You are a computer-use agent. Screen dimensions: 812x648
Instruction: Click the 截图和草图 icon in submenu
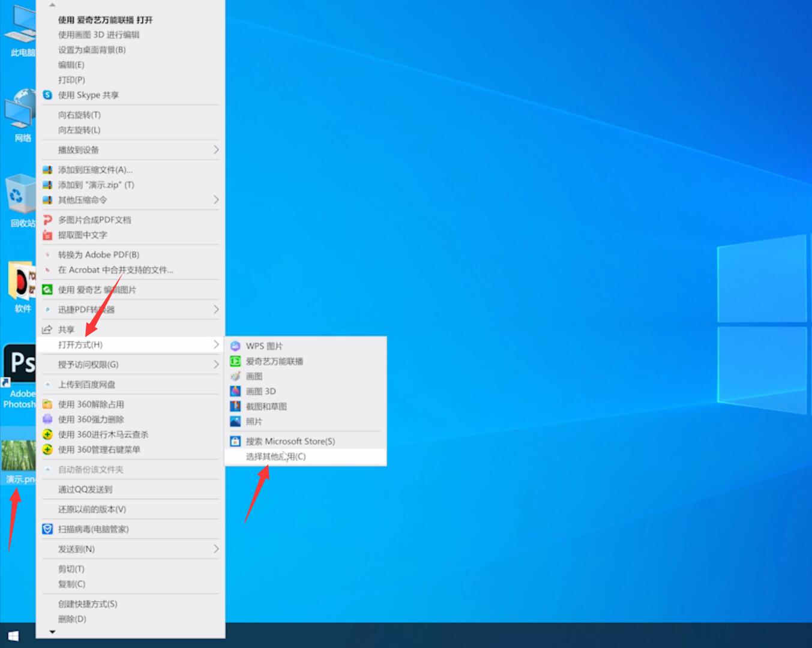click(x=235, y=406)
